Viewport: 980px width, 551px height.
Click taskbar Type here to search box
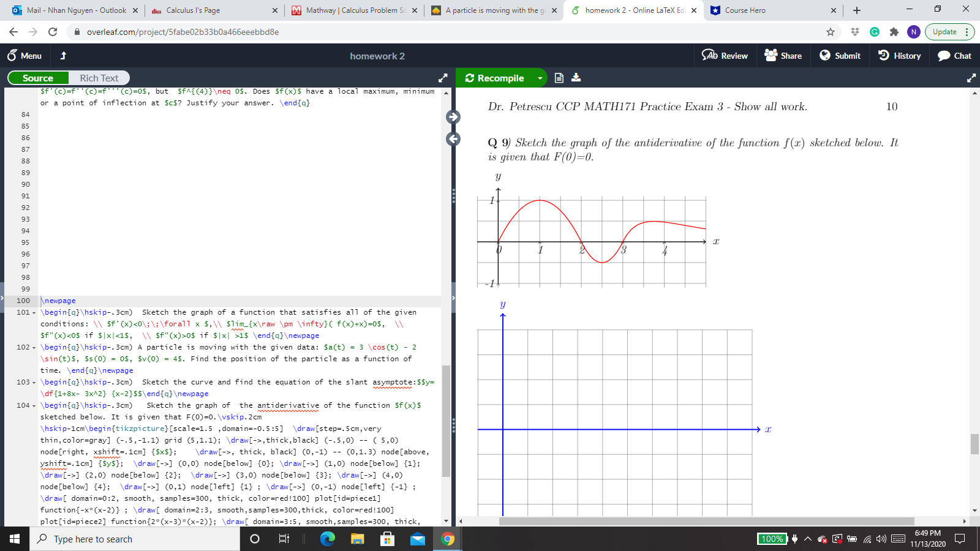[135, 539]
